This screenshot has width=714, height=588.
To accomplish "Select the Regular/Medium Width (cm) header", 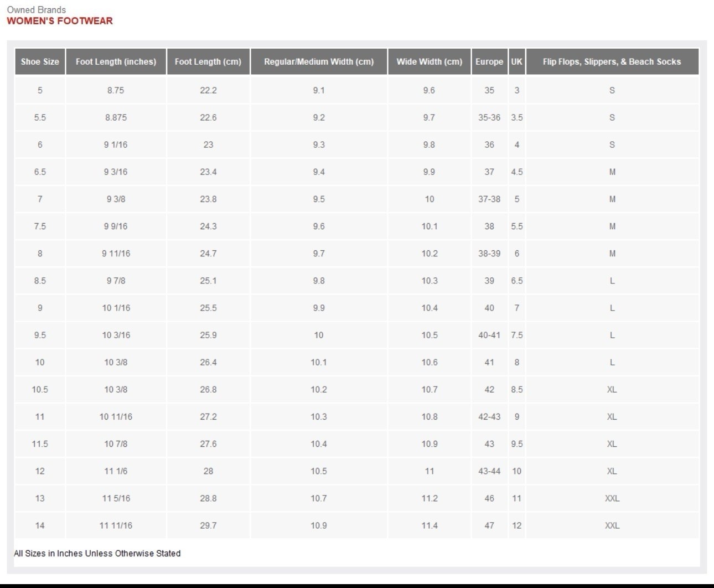I will (319, 61).
